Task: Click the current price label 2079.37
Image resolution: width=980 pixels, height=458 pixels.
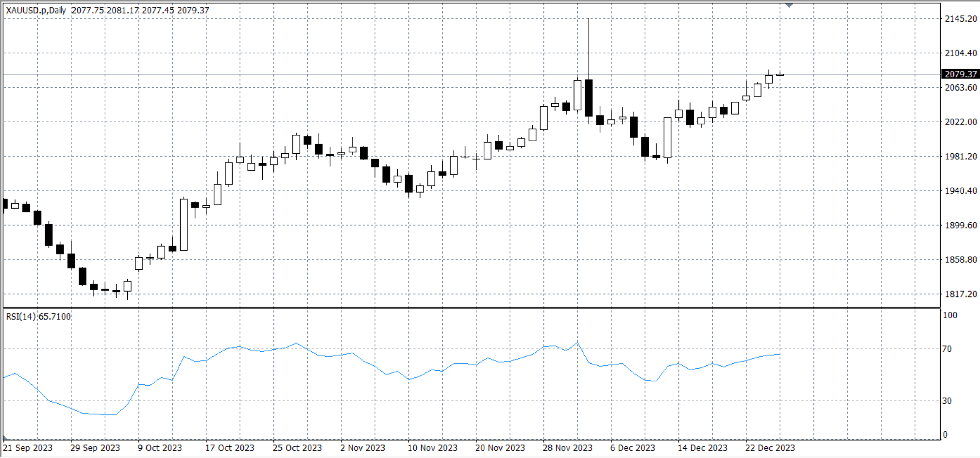Action: pos(961,74)
